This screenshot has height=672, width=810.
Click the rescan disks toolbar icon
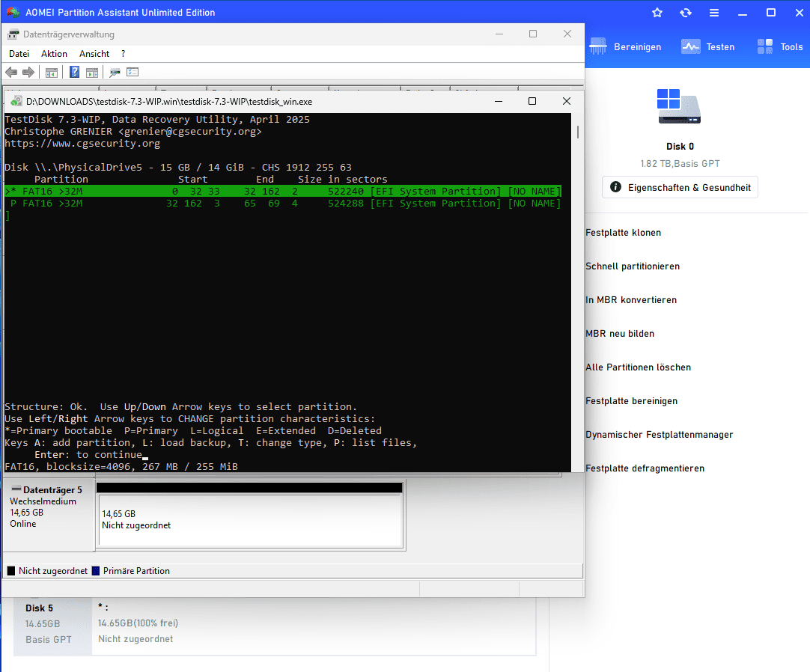[x=115, y=73]
